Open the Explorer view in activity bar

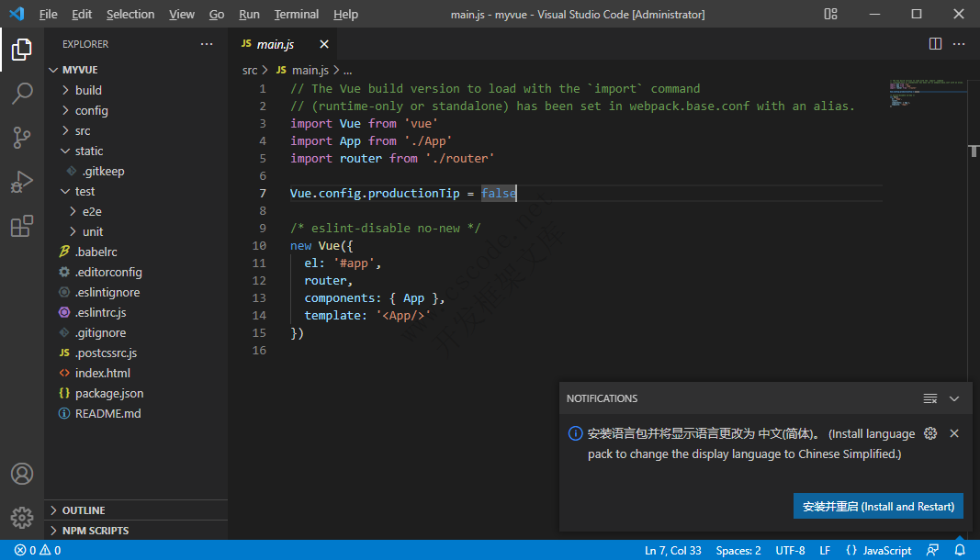(x=22, y=50)
